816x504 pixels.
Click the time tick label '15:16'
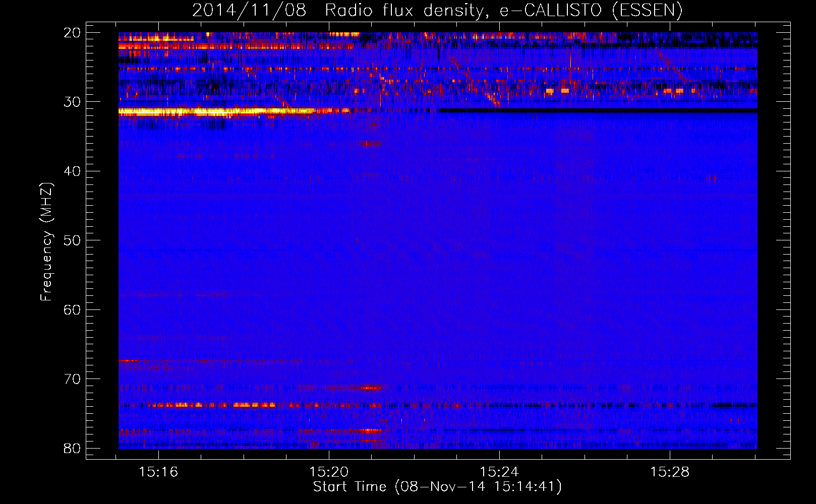(x=159, y=472)
